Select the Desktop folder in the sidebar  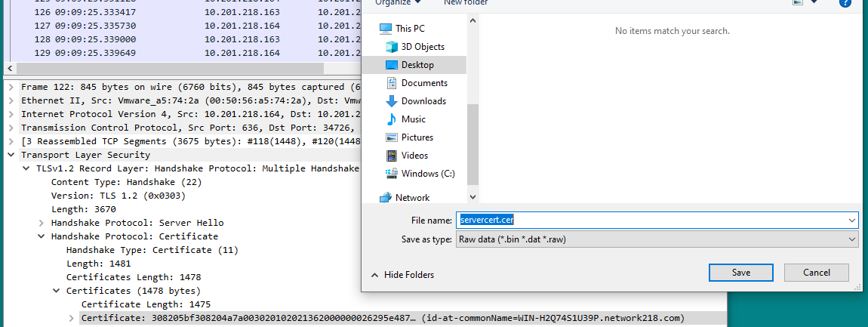click(x=417, y=65)
